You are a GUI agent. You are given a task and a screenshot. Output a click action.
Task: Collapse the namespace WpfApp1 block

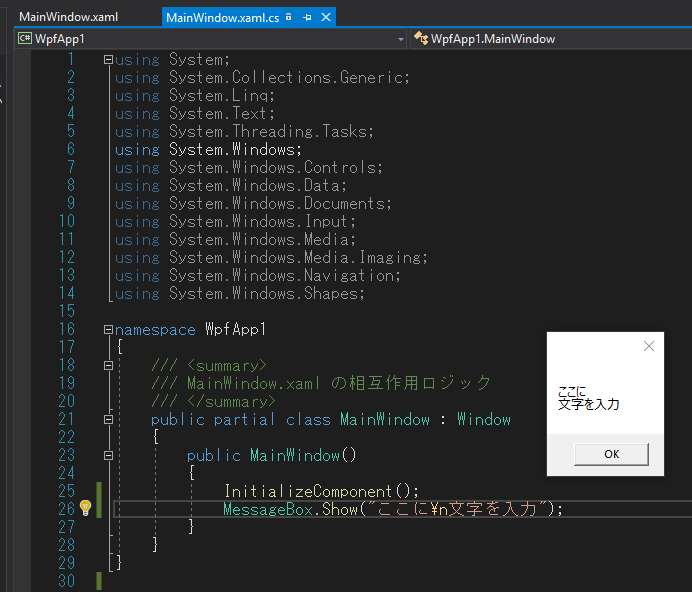pyautogui.click(x=108, y=329)
